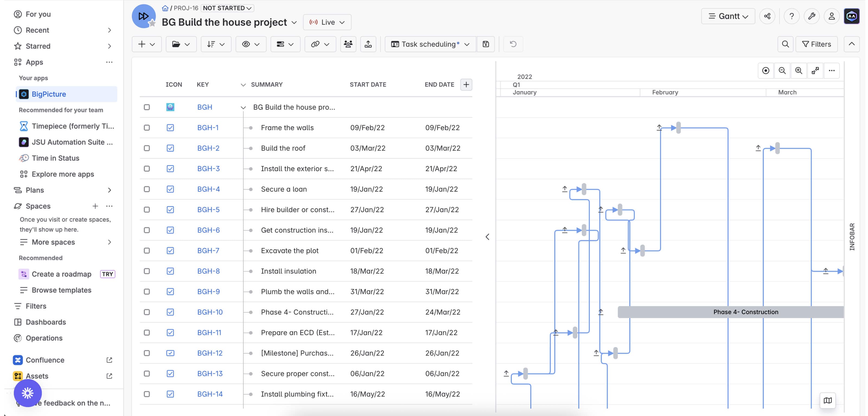Click the purple floating assistant button
This screenshot has width=868, height=416.
28,393
